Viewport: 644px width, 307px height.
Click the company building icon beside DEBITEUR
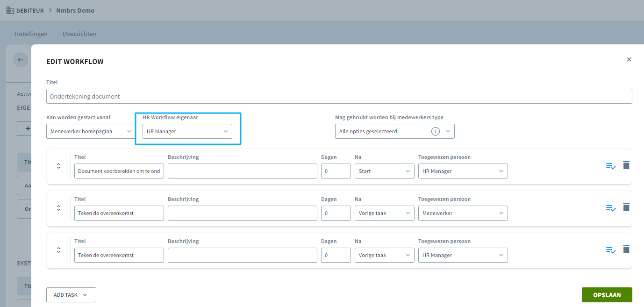click(x=10, y=10)
